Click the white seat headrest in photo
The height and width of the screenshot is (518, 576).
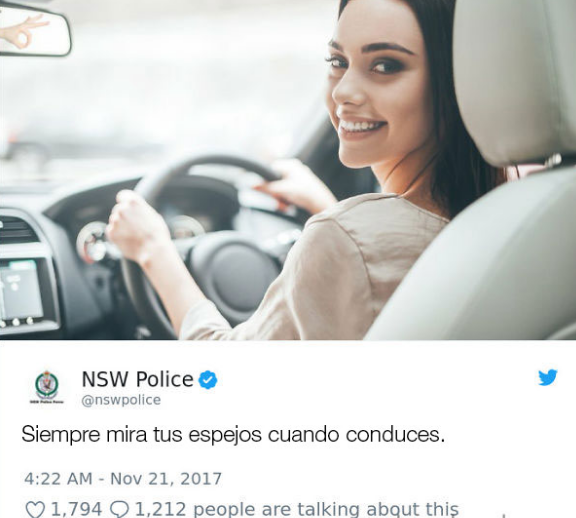tap(514, 79)
